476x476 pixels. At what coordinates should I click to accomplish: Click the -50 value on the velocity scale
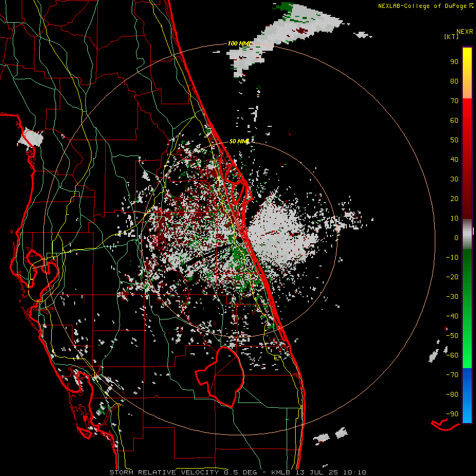tap(452, 336)
